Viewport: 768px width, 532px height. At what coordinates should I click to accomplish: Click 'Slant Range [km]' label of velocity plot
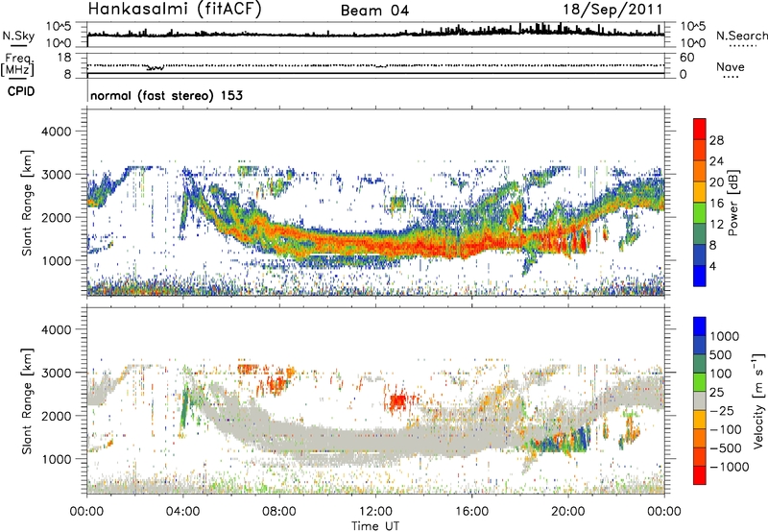(x=27, y=400)
